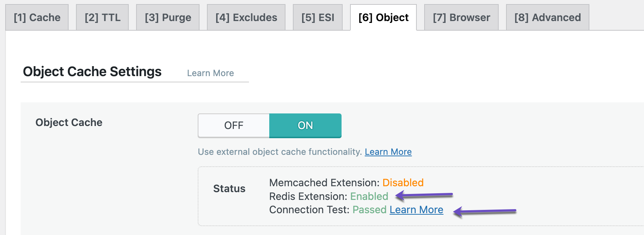Click the Connection Test Passed status text
Image resolution: width=644 pixels, height=235 pixels.
coord(369,210)
